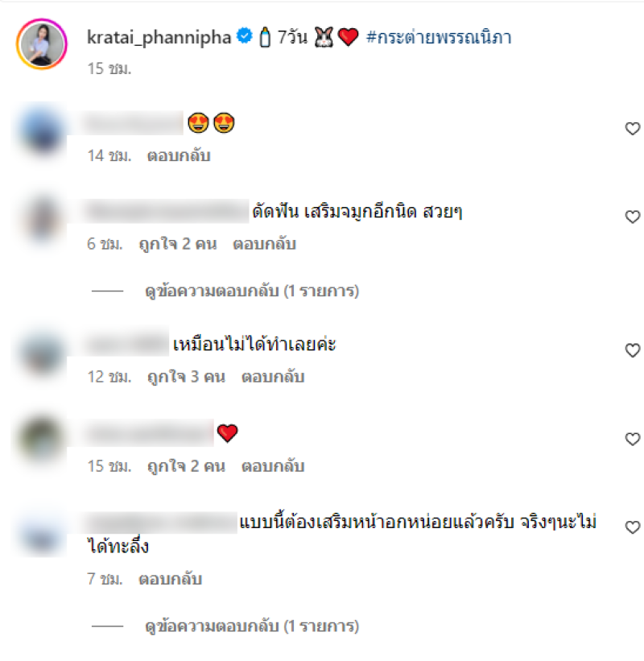View ถูกใจ 2 คน on heart comment

pos(186,466)
